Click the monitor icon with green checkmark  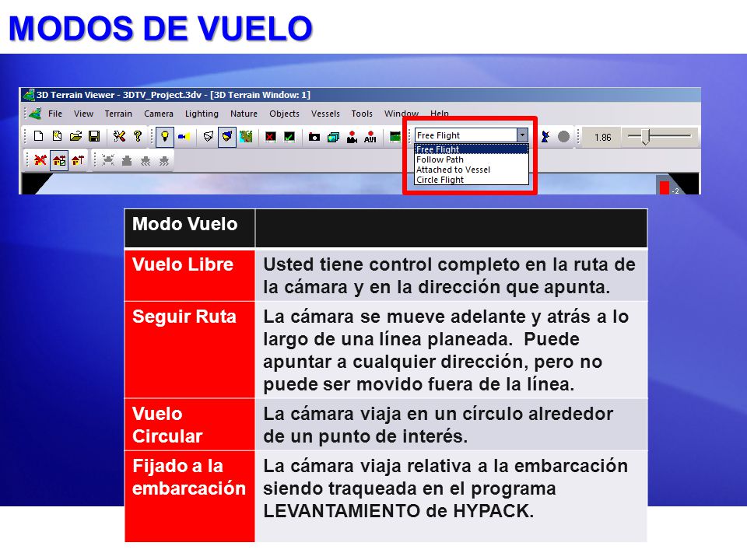click(289, 137)
